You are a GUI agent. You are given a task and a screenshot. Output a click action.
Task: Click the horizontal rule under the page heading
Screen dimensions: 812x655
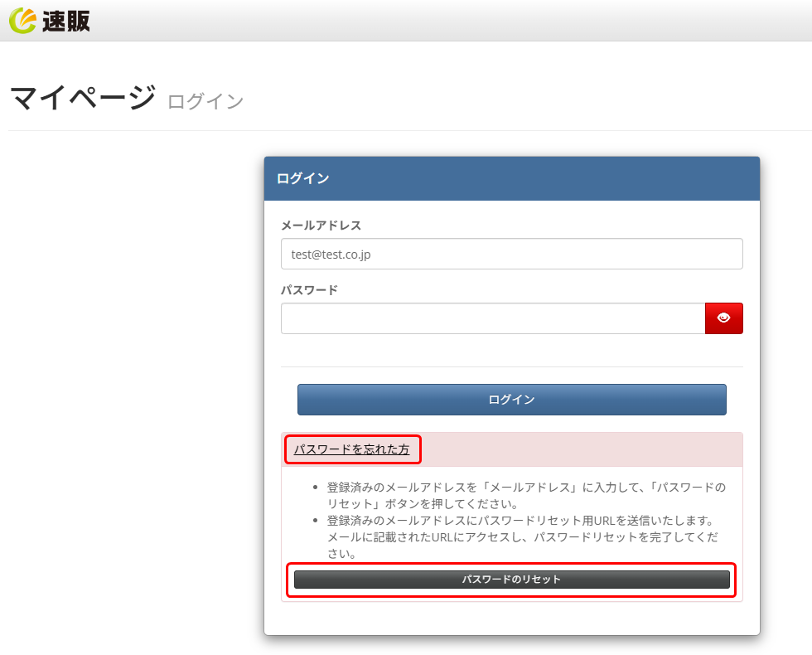tap(406, 130)
